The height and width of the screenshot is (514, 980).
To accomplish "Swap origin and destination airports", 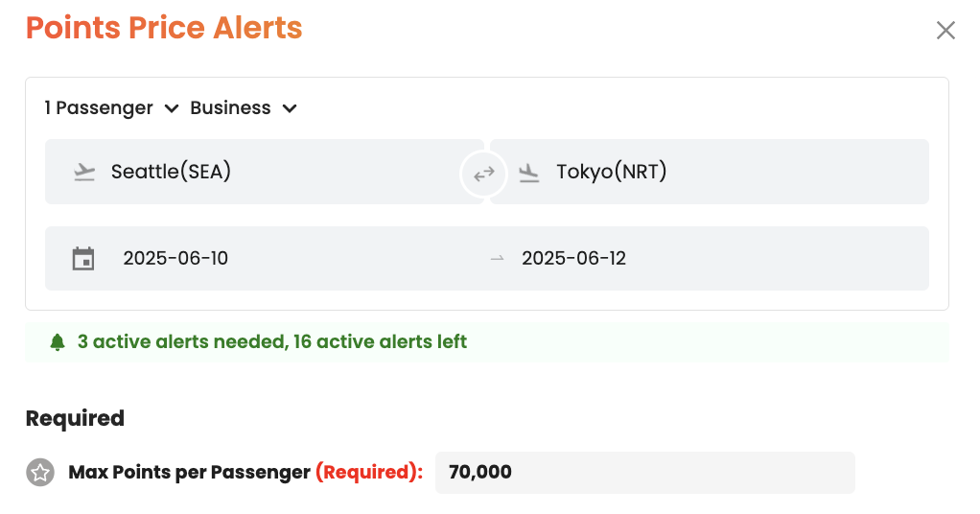I will [x=483, y=174].
